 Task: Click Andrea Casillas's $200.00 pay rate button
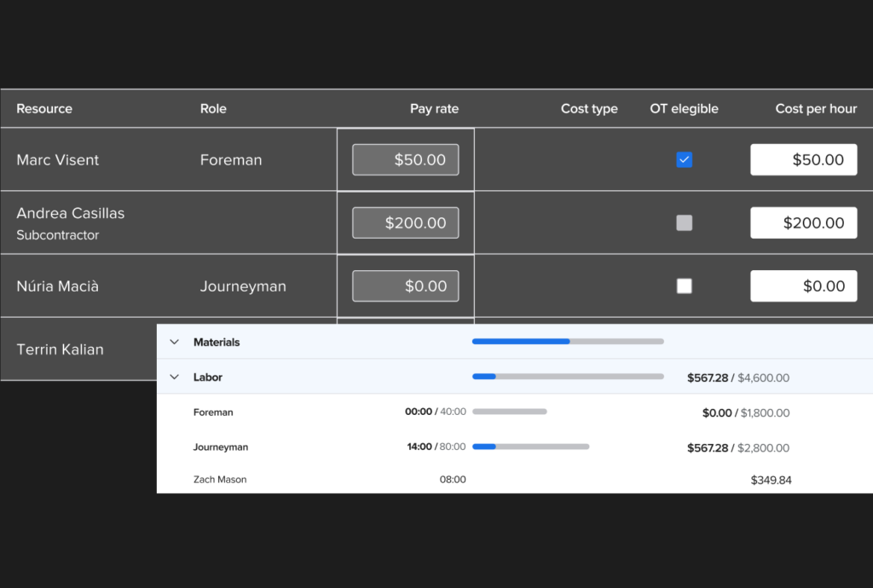pos(405,222)
